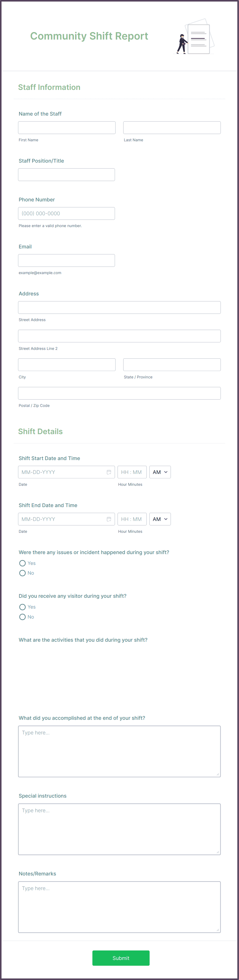Open the AM/PM dropdown for shift end time

coord(160,519)
